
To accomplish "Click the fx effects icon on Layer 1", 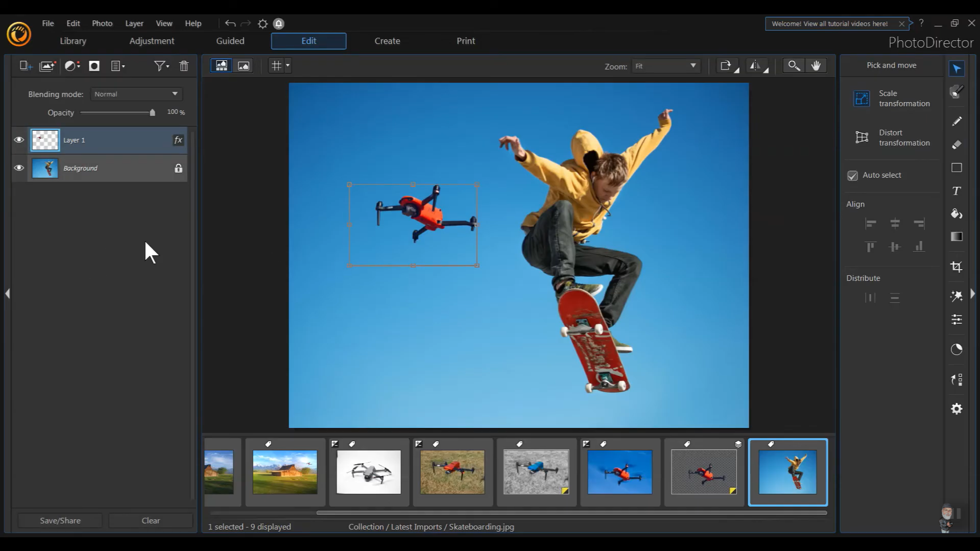I will tap(178, 140).
